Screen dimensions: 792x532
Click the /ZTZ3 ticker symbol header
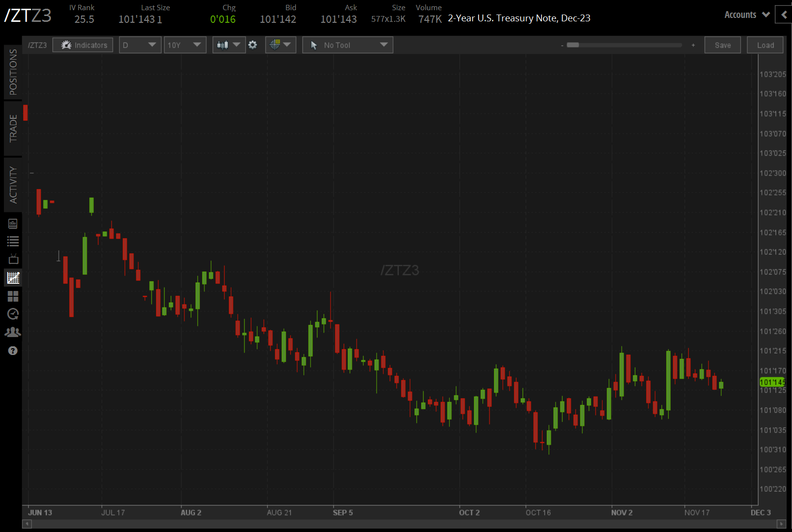click(x=28, y=16)
